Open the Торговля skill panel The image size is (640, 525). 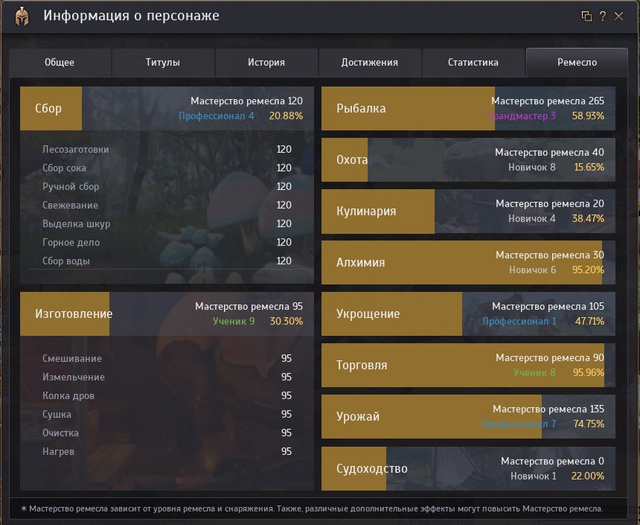468,365
